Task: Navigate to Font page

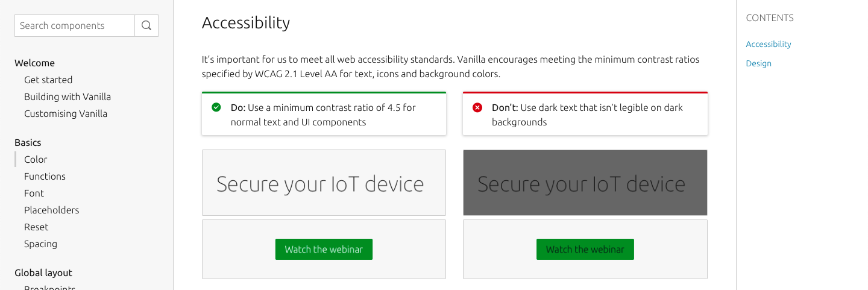Action: pyautogui.click(x=34, y=193)
